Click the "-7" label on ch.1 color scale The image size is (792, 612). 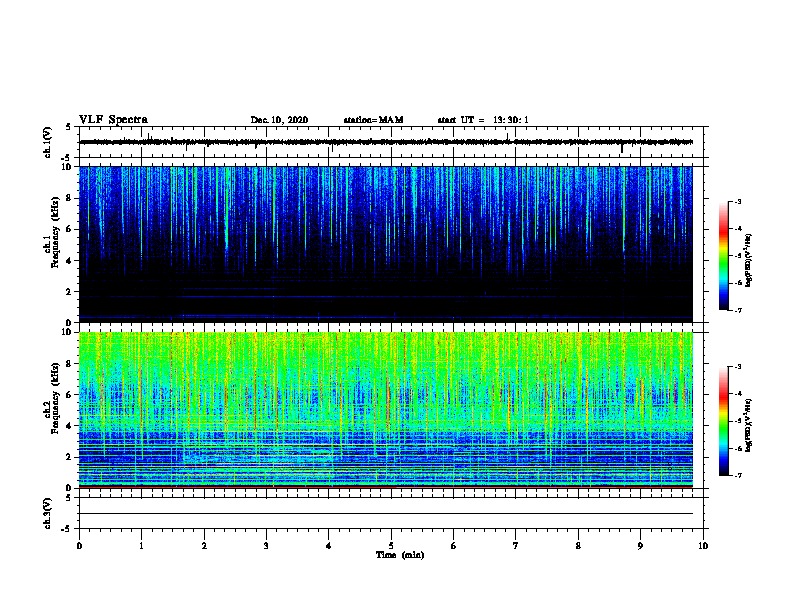tap(737, 310)
